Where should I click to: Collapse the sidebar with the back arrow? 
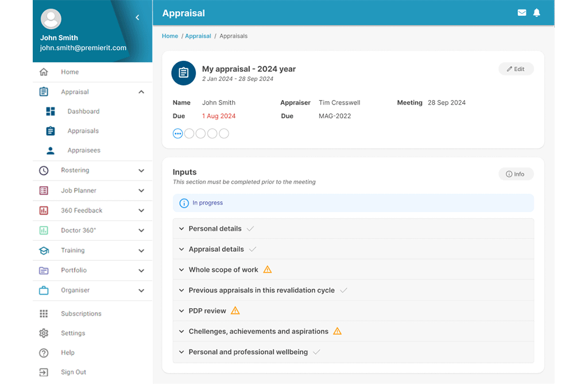(x=138, y=17)
